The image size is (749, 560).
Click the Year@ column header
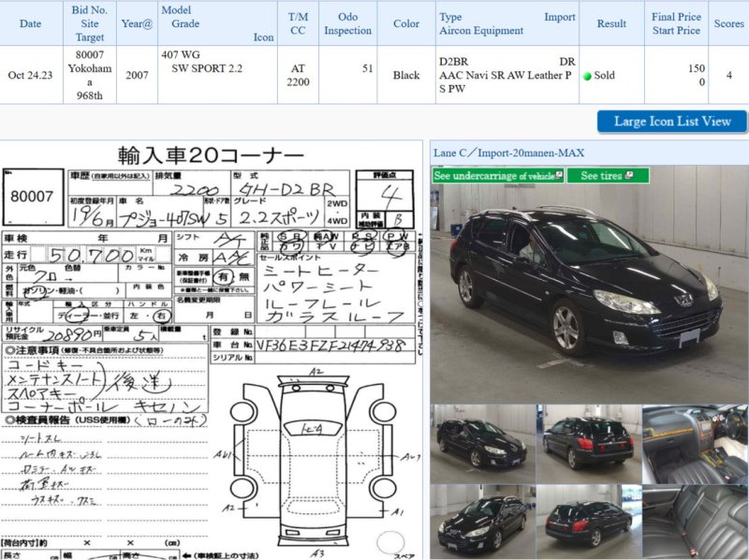click(137, 23)
